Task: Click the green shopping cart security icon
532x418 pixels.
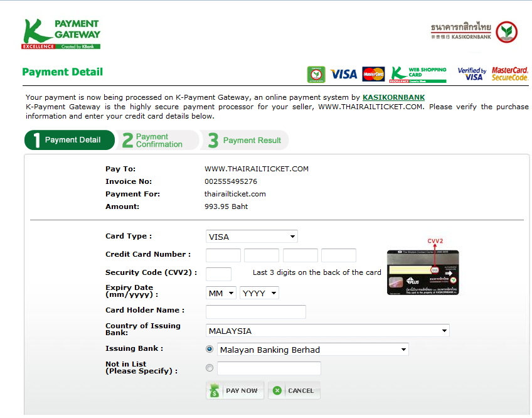Action: click(316, 74)
